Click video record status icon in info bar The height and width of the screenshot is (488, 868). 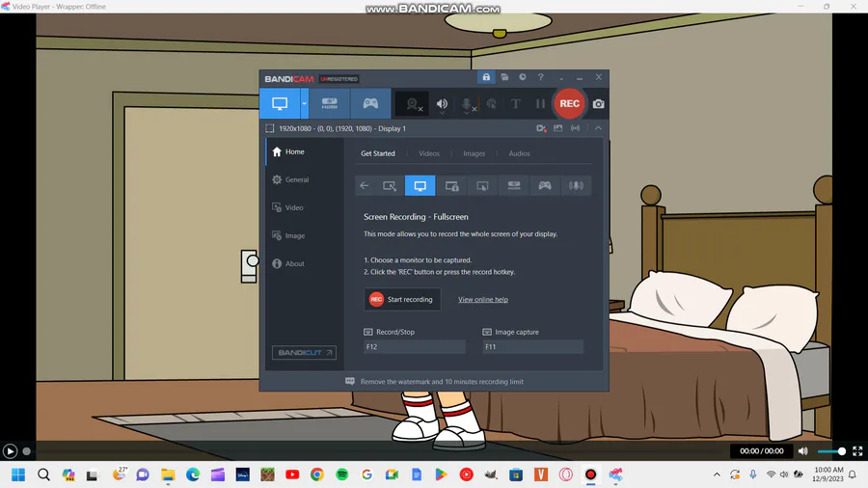[x=541, y=128]
